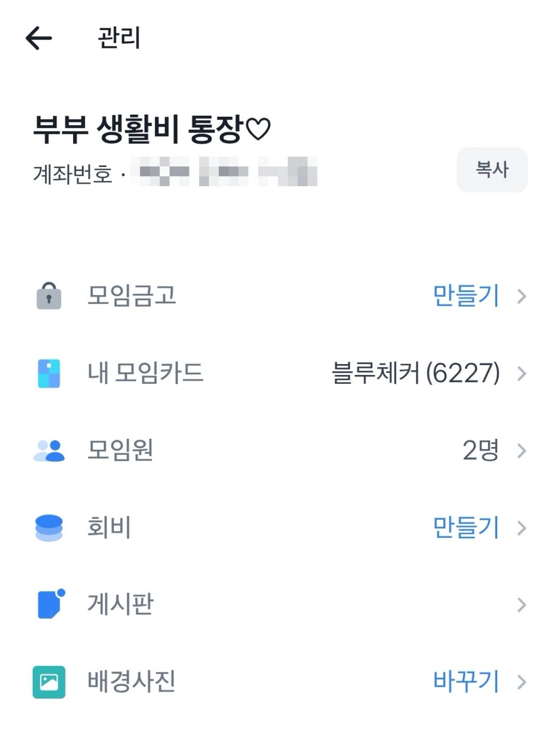Expand the 모임금고 row chevron
The width and height of the screenshot is (560, 738).
[x=522, y=296]
